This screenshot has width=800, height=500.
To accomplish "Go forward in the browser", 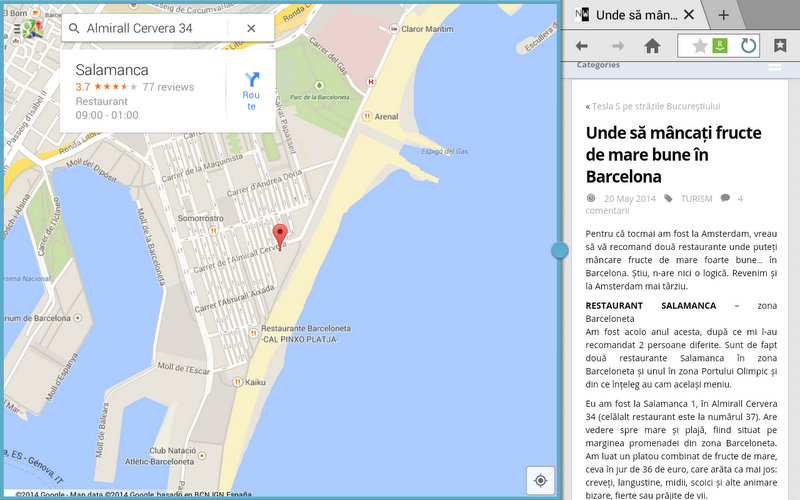I will (618, 46).
